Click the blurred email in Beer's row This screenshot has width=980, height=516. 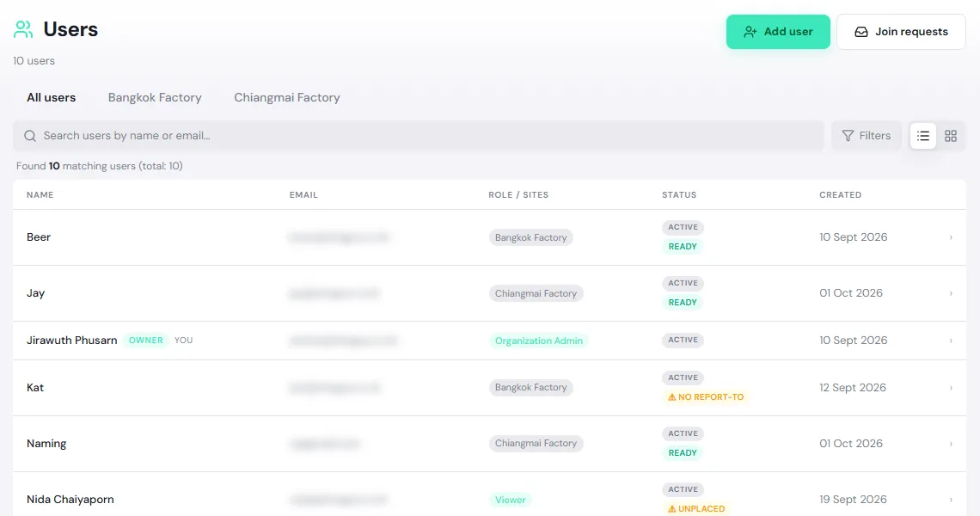pos(338,237)
